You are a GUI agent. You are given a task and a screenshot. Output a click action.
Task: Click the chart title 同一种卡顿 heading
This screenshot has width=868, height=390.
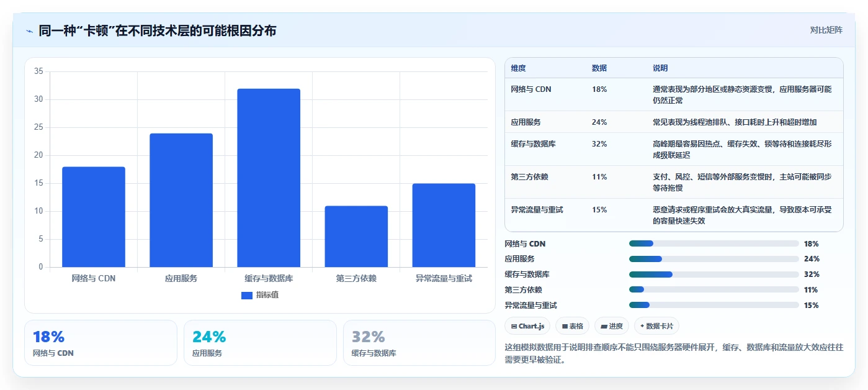coord(158,31)
